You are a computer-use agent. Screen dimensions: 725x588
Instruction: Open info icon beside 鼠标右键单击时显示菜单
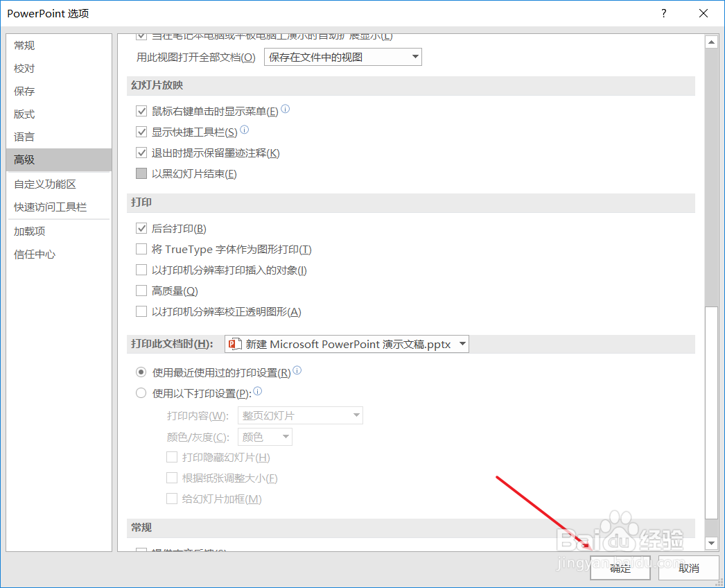286,109
